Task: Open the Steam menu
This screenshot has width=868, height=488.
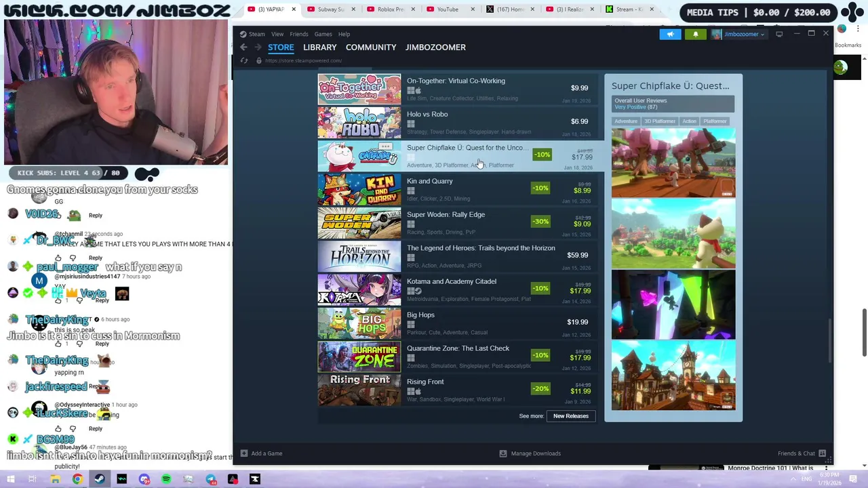Action: coord(252,34)
